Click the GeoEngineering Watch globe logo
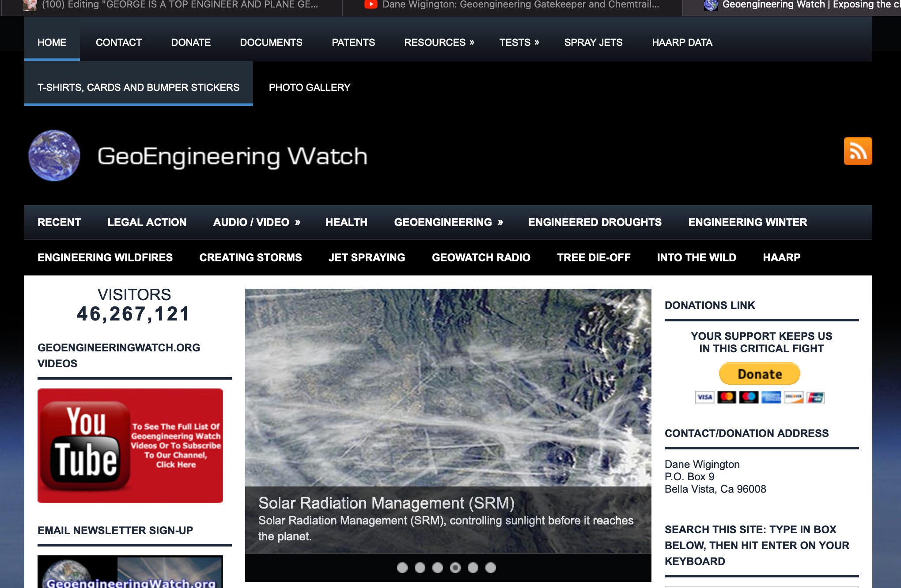 coord(54,155)
